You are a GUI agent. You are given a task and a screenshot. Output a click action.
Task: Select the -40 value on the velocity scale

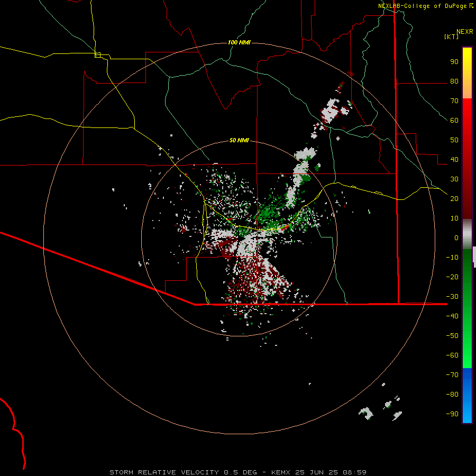pyautogui.click(x=452, y=316)
